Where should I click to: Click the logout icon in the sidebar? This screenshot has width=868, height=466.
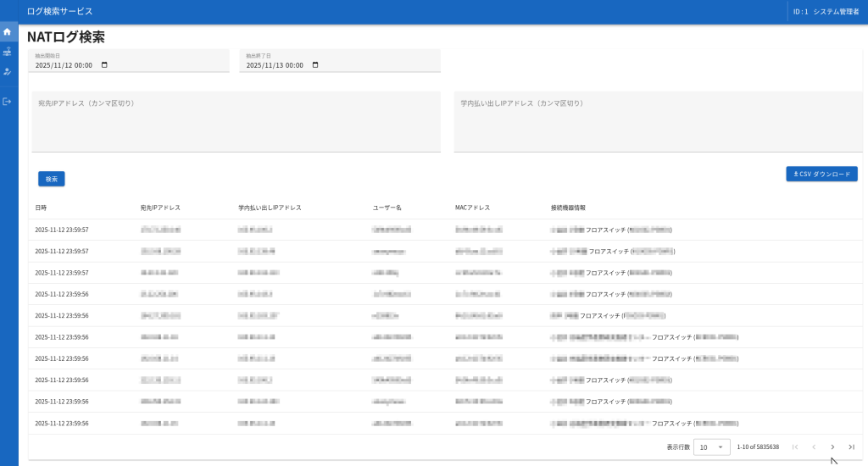pyautogui.click(x=8, y=102)
